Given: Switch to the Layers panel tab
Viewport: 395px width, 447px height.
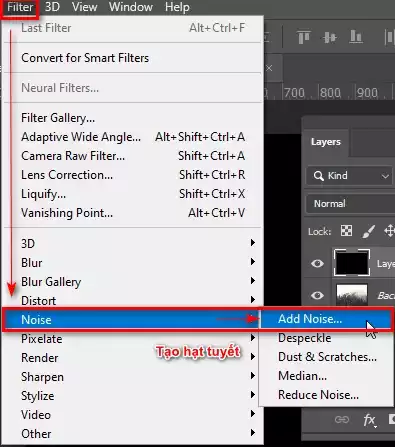Looking at the screenshot, I should [x=326, y=142].
